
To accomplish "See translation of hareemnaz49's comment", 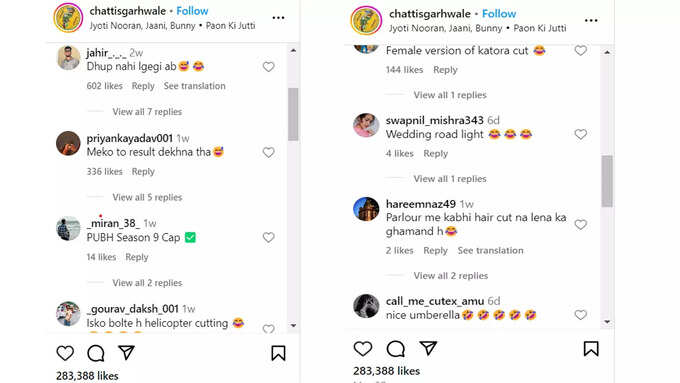I will point(490,251).
